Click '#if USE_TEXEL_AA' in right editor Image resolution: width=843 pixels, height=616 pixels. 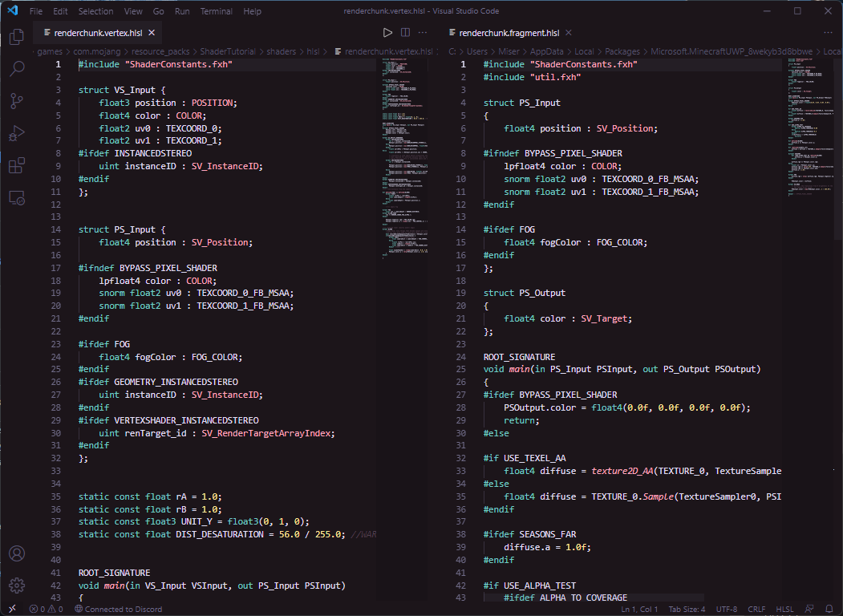[x=525, y=458]
